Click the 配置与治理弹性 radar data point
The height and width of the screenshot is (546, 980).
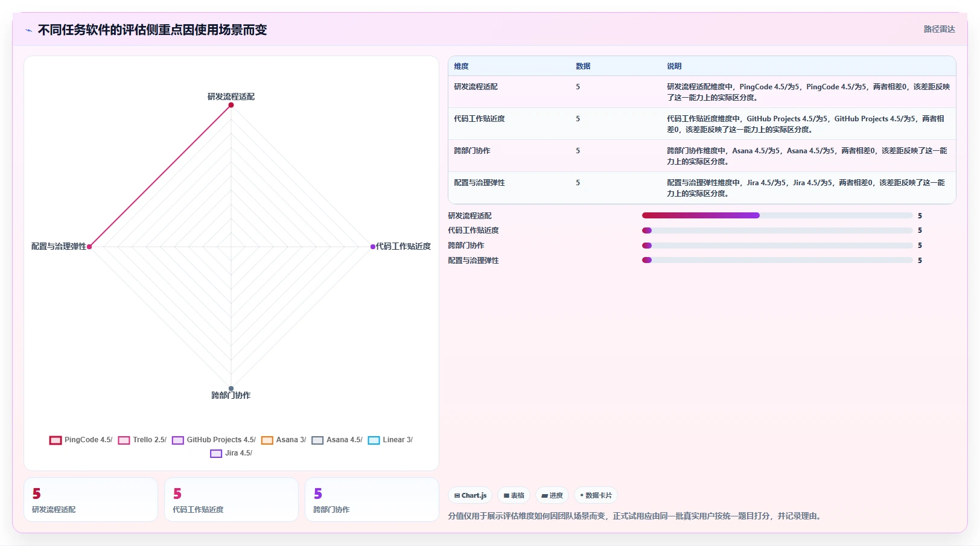[89, 247]
